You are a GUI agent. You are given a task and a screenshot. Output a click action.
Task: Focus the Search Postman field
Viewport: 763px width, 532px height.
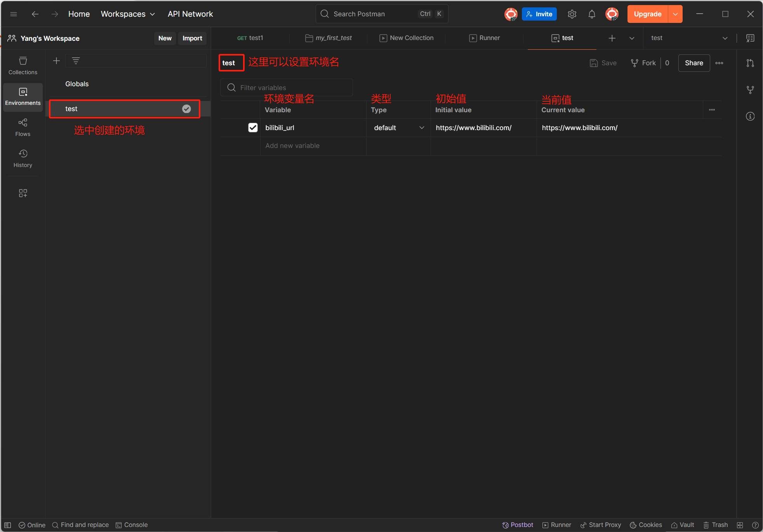click(x=382, y=14)
